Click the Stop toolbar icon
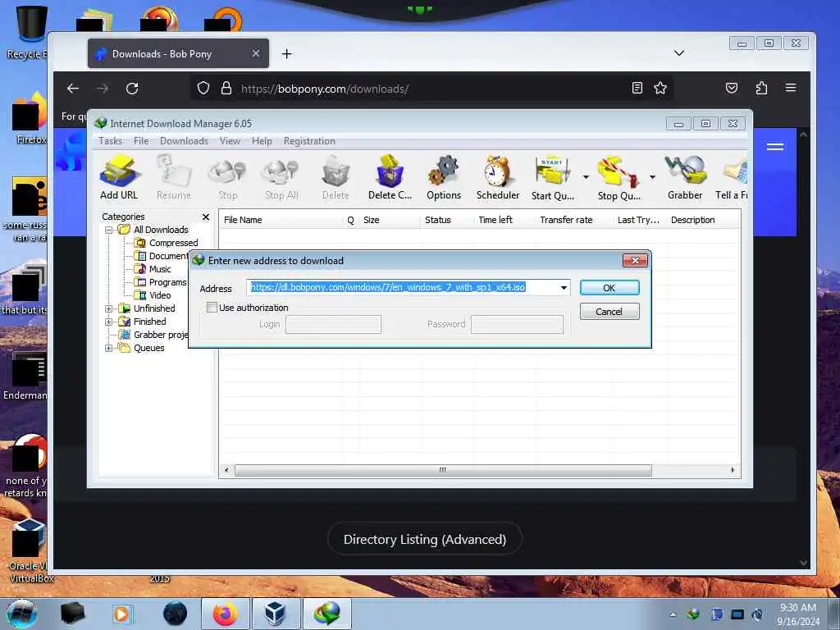840x630 pixels. coord(228,177)
